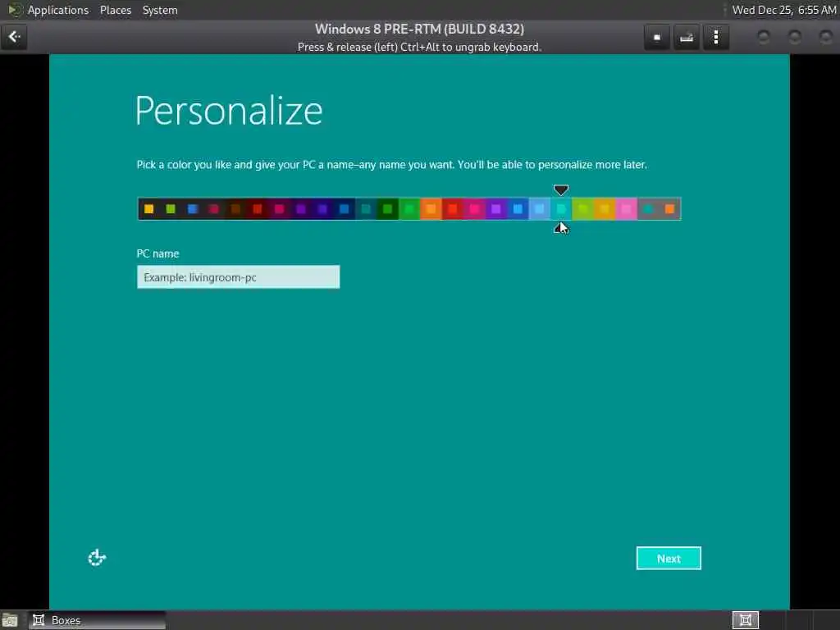Screen dimensions: 840x630
Task: Click the PC name text field
Action: (239, 277)
